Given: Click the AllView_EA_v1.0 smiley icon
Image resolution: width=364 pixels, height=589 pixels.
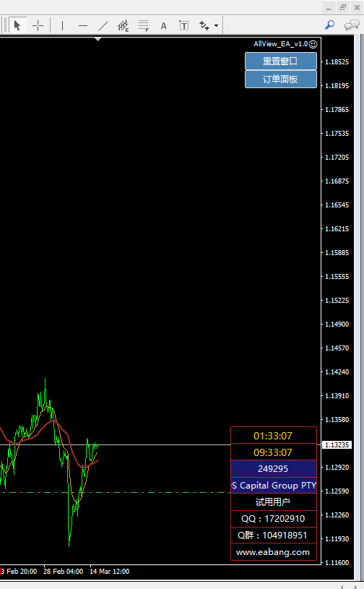Looking at the screenshot, I should pos(313,44).
